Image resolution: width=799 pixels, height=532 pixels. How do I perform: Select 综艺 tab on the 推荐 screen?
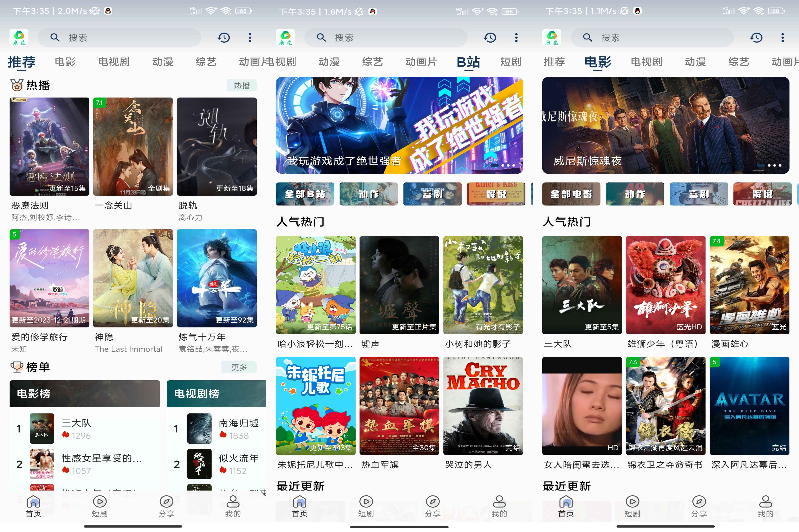click(206, 62)
